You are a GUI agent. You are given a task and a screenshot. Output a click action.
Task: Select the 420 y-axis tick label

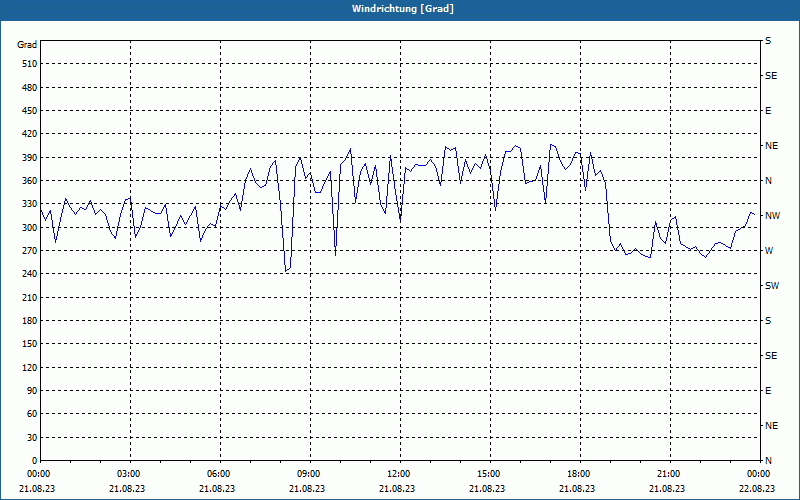(29, 134)
